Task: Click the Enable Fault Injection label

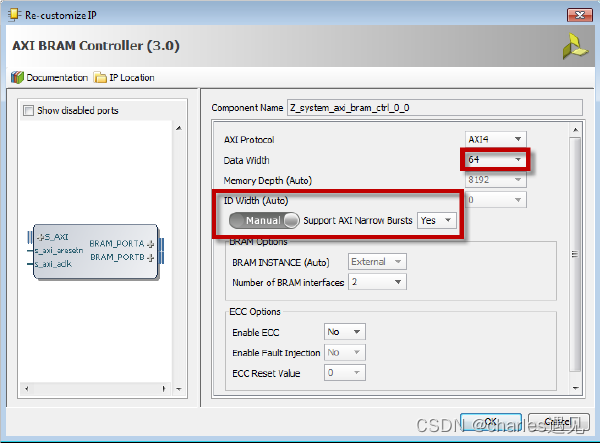Action: point(276,353)
